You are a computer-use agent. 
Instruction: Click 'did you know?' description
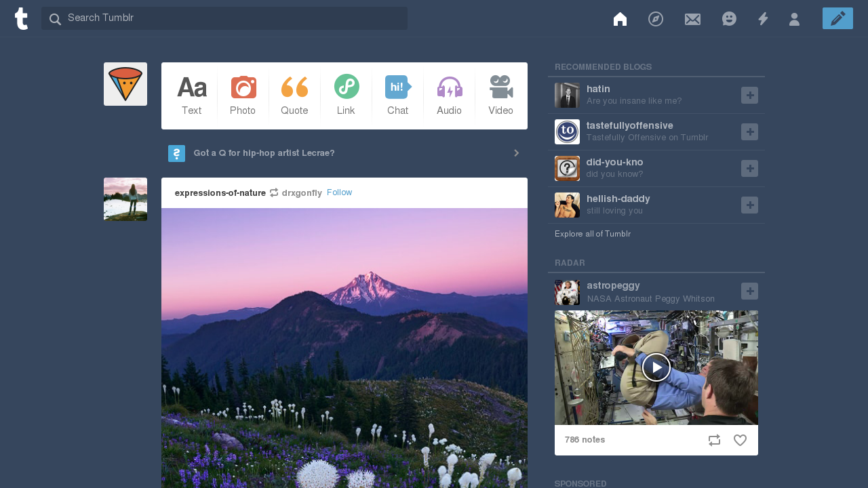(615, 174)
